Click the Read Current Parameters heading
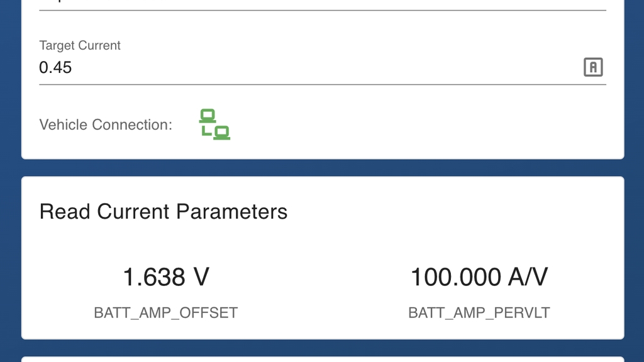Screen dimensions: 644x362 [x=164, y=212]
